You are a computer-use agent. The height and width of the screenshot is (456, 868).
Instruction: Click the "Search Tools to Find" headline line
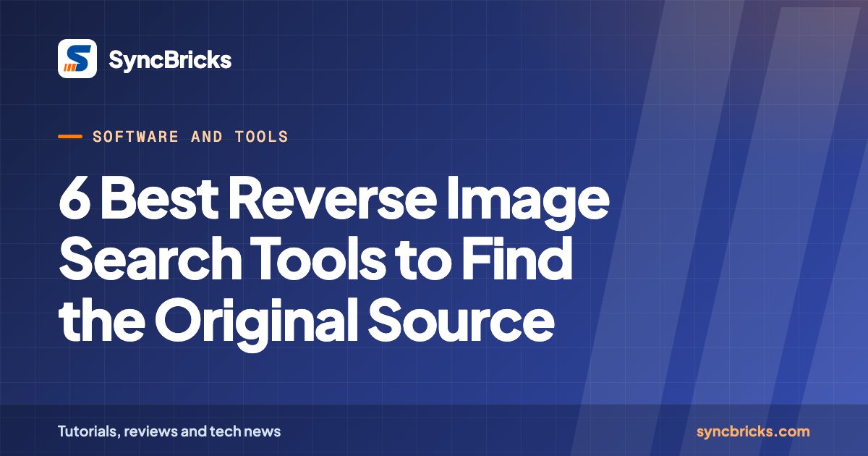tap(315, 261)
